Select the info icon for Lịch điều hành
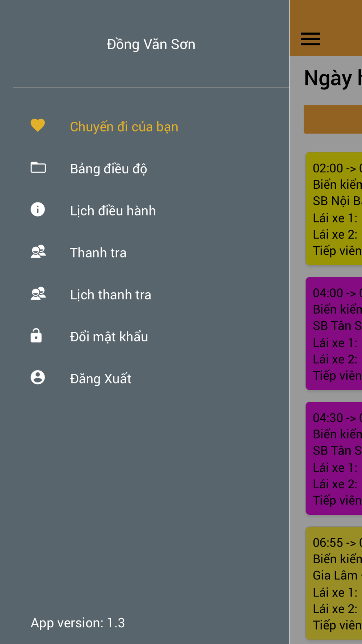The height and width of the screenshot is (644, 362). pos(38,209)
